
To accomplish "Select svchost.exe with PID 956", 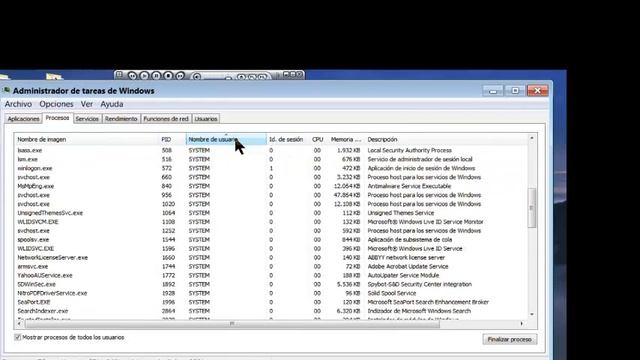I will point(271,195).
